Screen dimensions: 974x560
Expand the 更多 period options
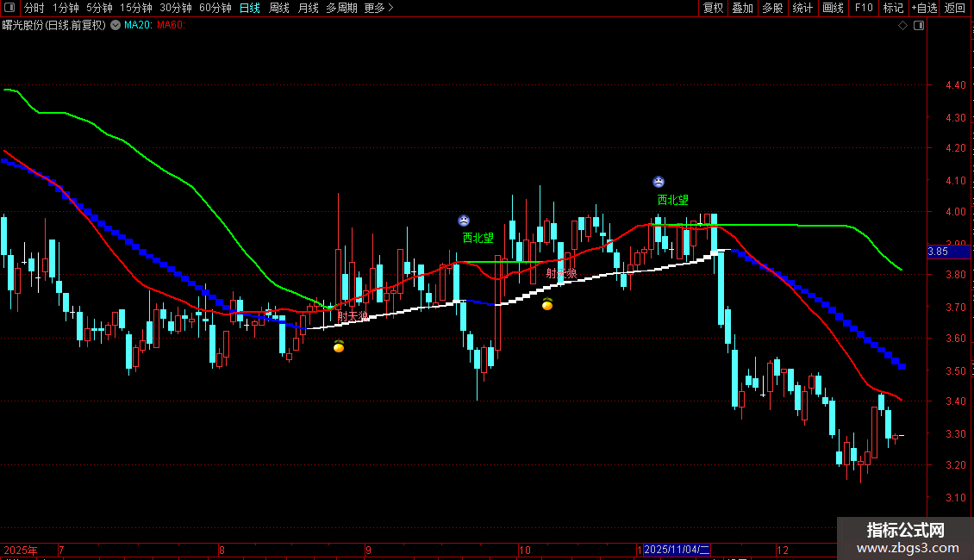coord(379,8)
